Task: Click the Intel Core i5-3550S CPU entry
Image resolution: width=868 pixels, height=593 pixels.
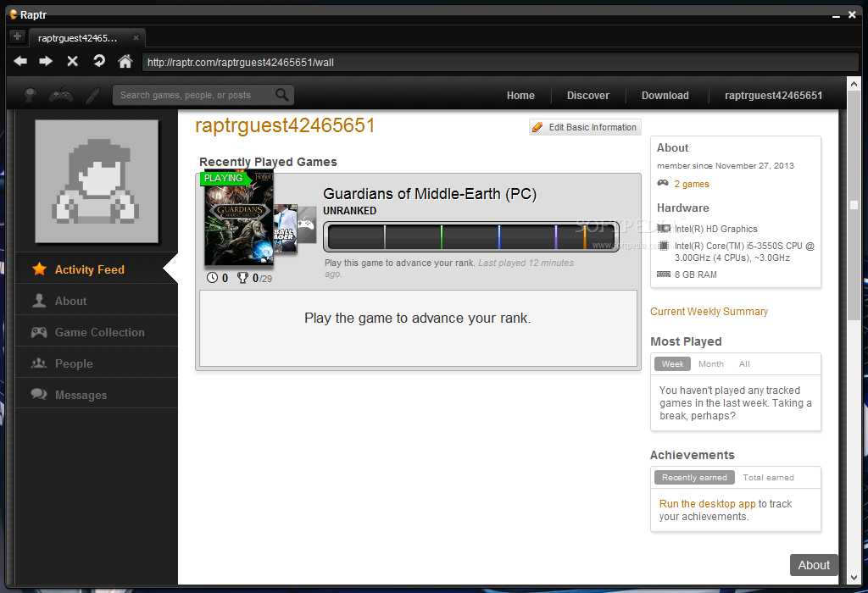Action: coord(744,252)
